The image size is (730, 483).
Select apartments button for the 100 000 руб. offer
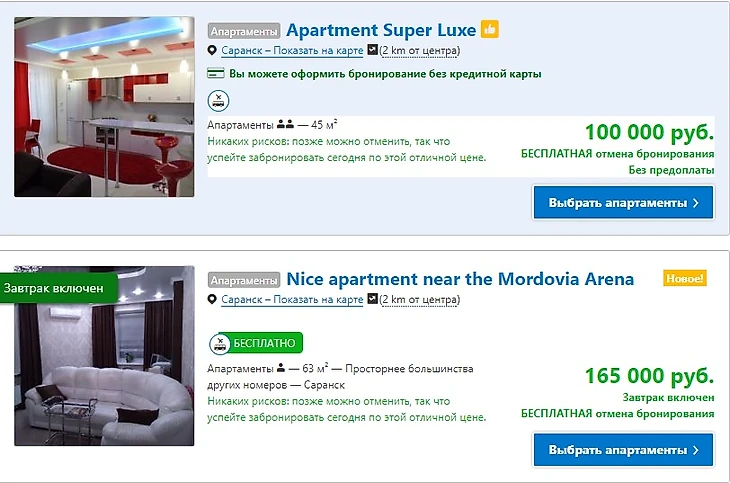point(623,203)
